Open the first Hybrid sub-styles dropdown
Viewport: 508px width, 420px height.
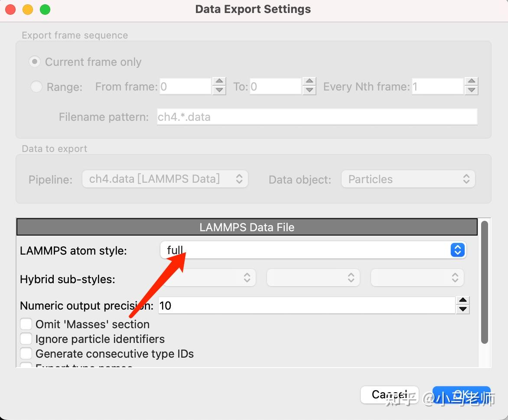pyautogui.click(x=210, y=278)
